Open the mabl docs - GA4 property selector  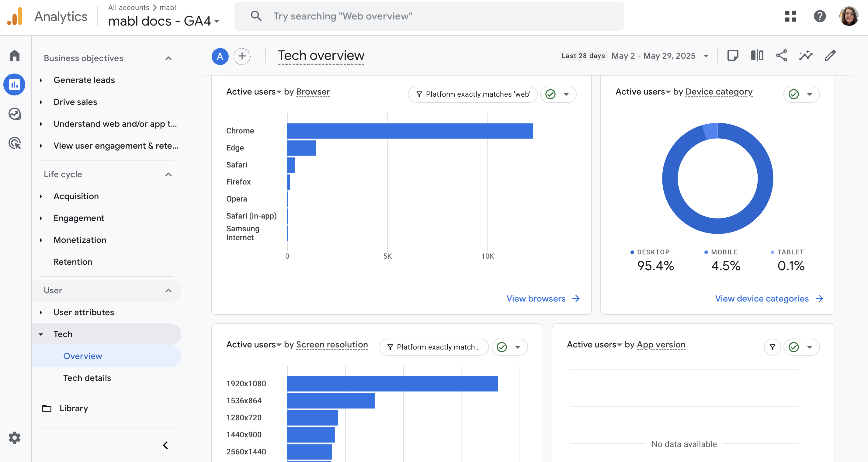(164, 21)
